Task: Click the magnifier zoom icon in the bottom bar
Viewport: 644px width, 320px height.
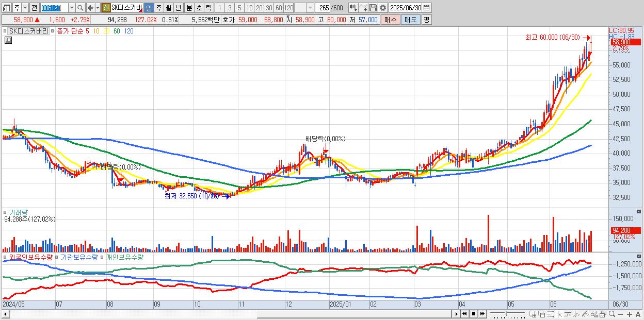Action: pyautogui.click(x=612, y=314)
